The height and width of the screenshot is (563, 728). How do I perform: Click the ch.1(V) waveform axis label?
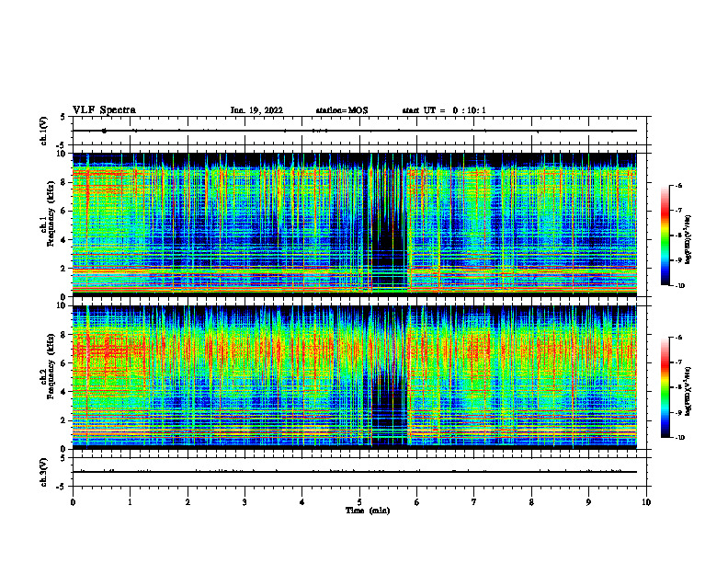(x=44, y=131)
